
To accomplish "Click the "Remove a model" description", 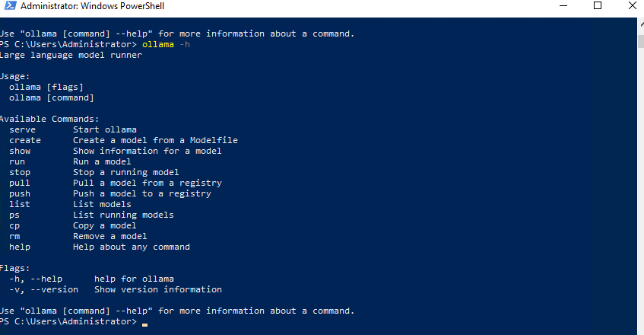I will tap(110, 236).
